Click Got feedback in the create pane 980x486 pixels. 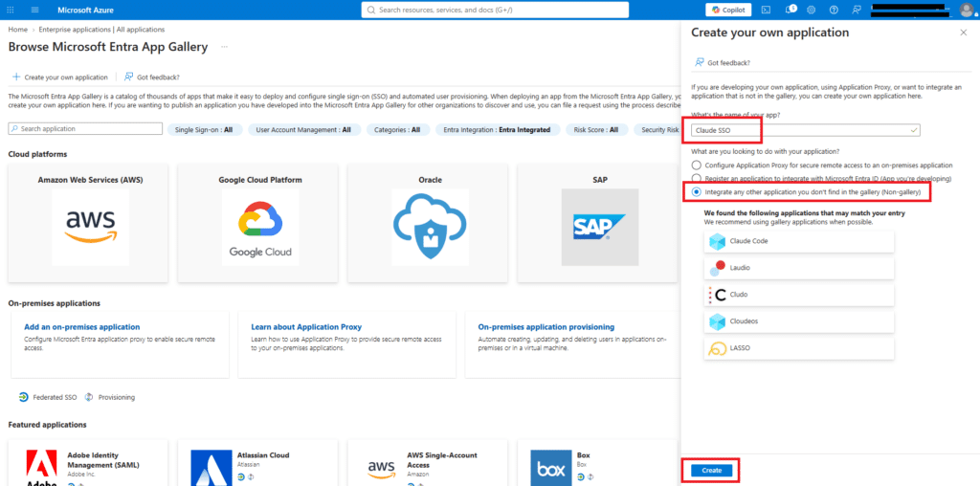click(723, 63)
